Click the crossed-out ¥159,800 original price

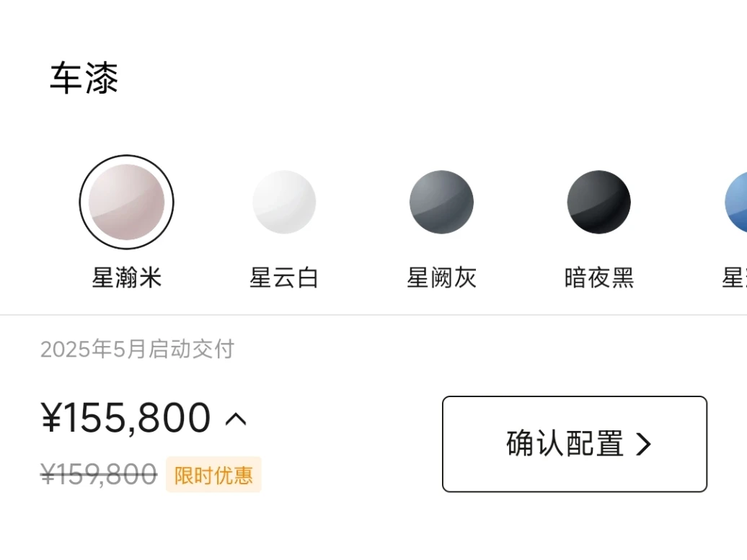99,474
